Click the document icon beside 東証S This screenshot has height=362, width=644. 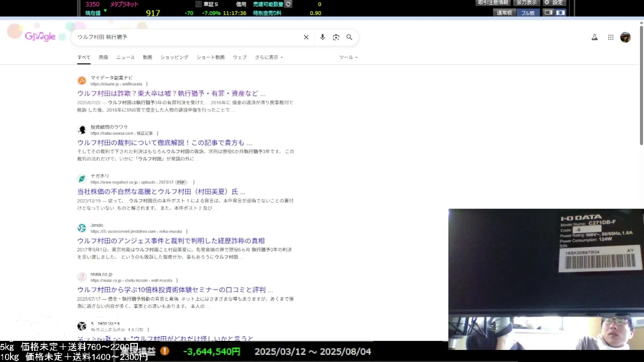click(x=198, y=4)
